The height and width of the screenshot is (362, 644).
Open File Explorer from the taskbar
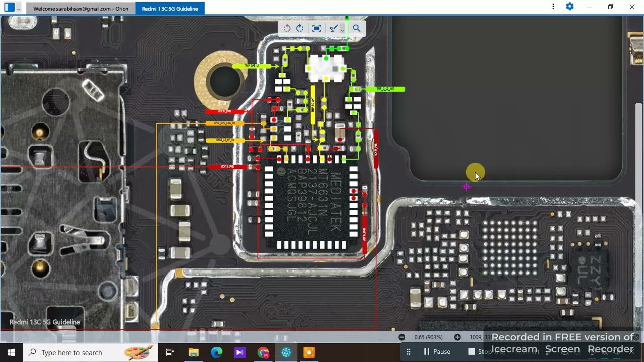point(194,352)
